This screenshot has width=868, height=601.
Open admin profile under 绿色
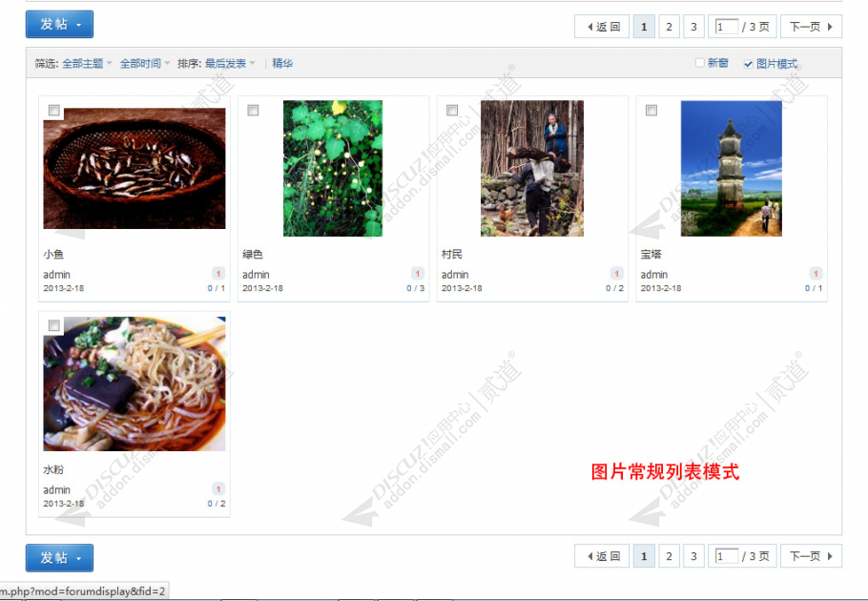(256, 275)
